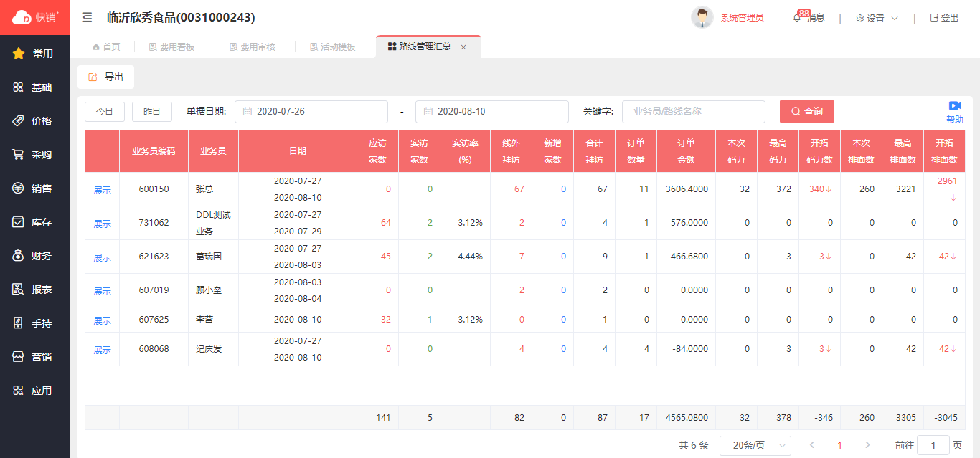The image size is (980, 458).
Task: Click the 临沂欣秀食品(0031000243) company title
Action: (x=180, y=17)
